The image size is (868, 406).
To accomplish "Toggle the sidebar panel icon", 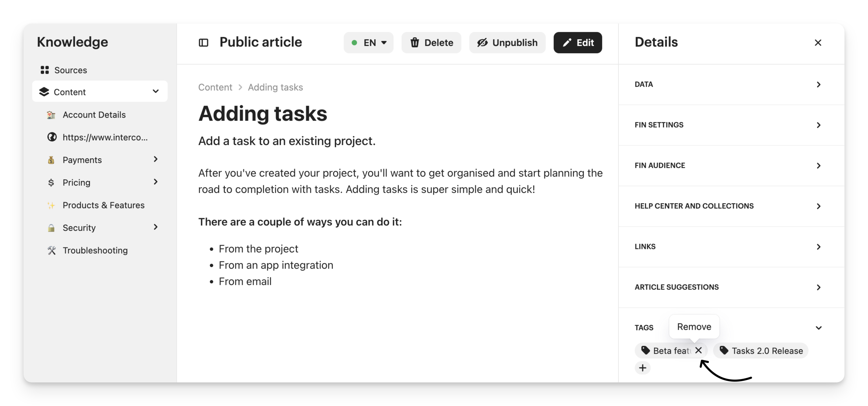I will (x=203, y=43).
